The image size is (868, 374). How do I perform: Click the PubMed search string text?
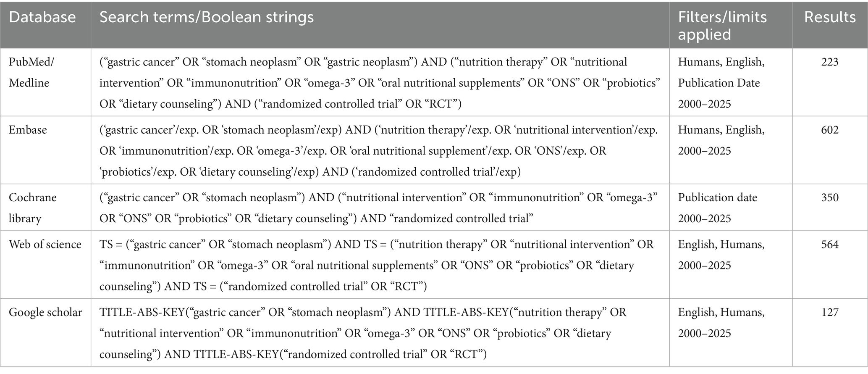pyautogui.click(x=379, y=83)
